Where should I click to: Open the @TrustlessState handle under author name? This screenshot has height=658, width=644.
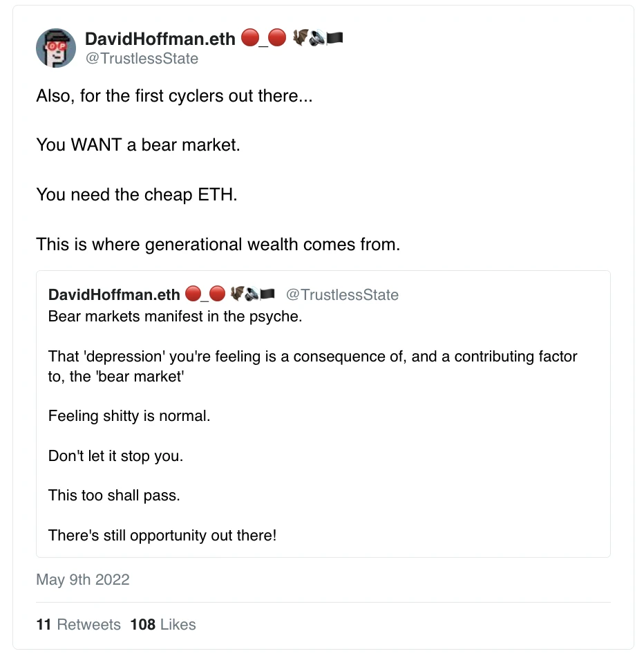pos(142,58)
